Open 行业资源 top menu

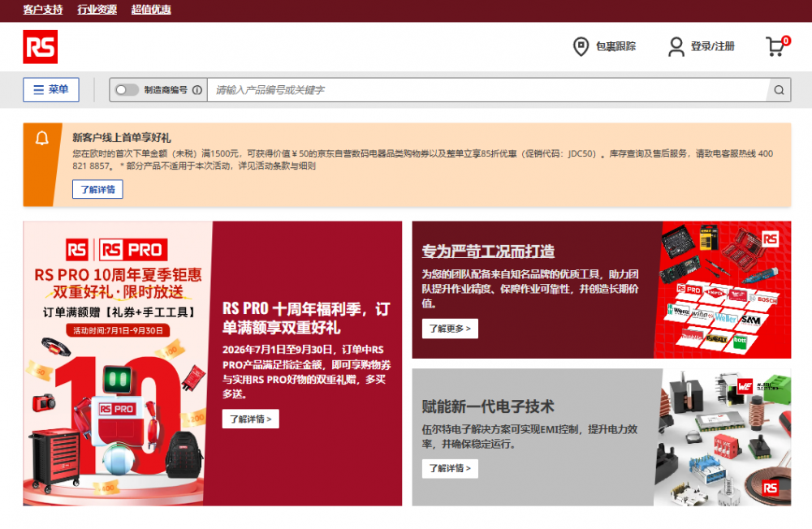click(x=97, y=9)
